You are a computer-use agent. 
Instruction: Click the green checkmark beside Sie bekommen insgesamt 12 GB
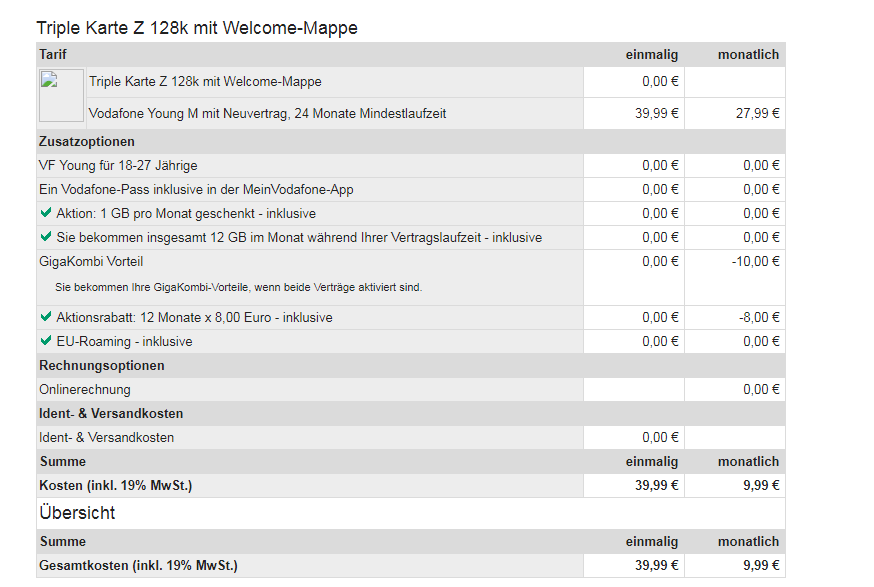click(46, 236)
